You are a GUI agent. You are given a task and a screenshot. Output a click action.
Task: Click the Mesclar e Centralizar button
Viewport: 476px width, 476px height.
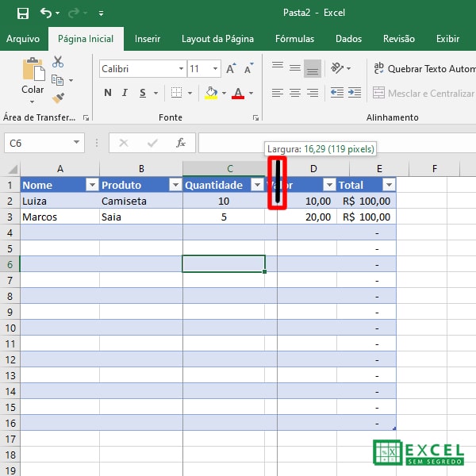(424, 94)
